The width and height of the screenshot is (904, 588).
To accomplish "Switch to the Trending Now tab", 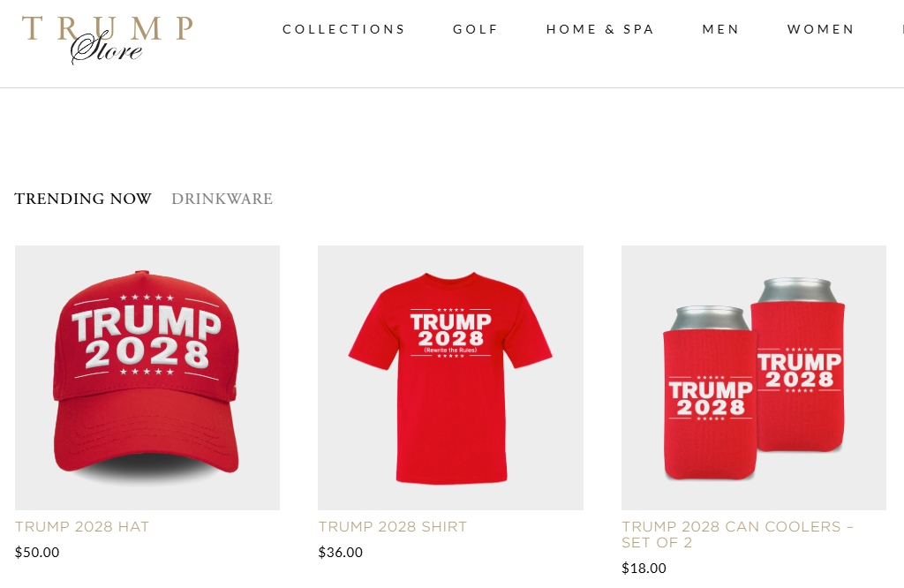I will point(83,199).
